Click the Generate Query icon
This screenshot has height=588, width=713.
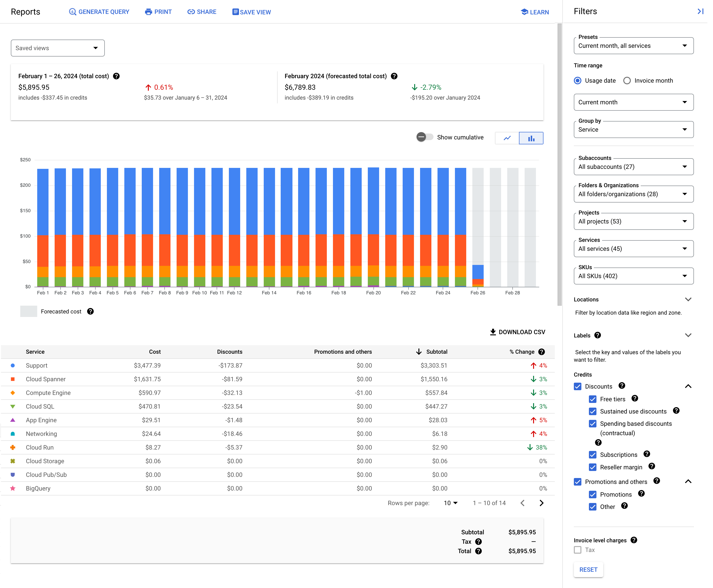point(72,12)
